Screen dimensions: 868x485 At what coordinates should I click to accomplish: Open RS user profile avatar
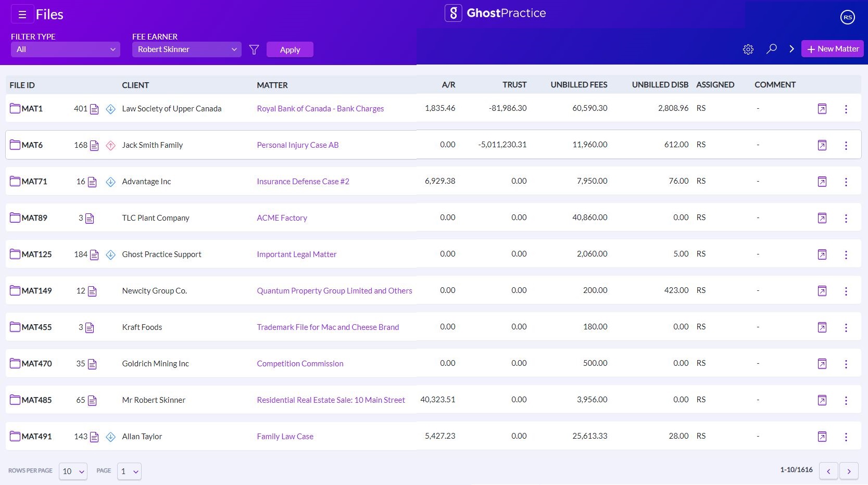click(x=848, y=17)
